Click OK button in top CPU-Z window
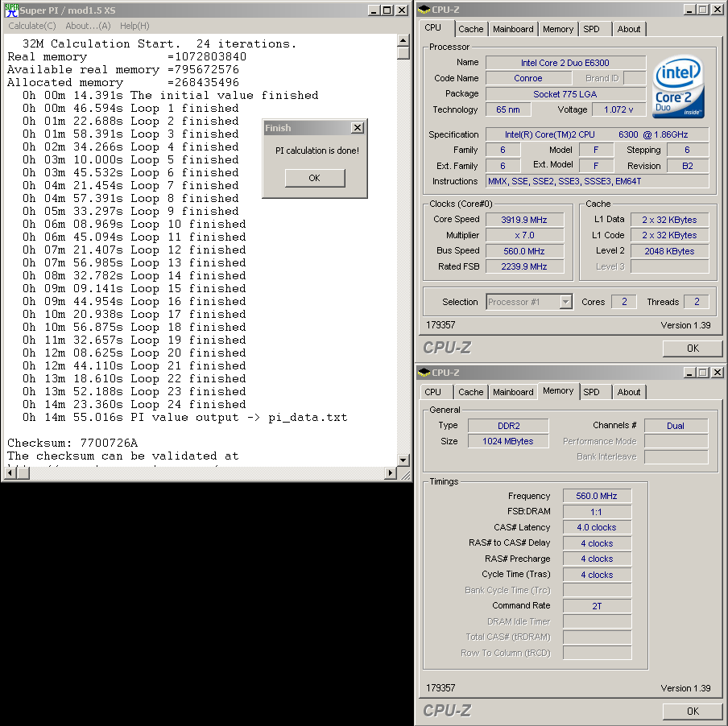This screenshot has height=726, width=728. (693, 349)
